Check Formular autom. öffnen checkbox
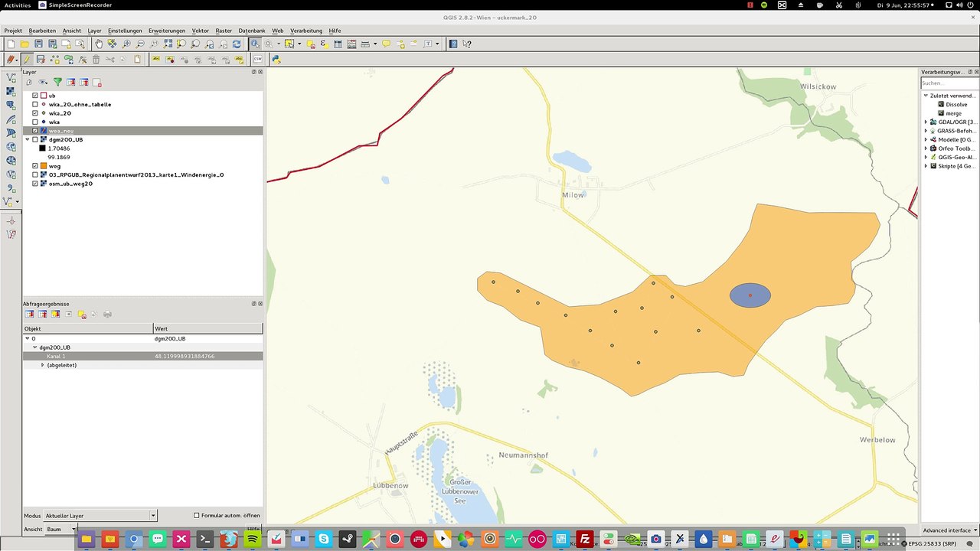Image resolution: width=980 pixels, height=551 pixels. tap(197, 515)
